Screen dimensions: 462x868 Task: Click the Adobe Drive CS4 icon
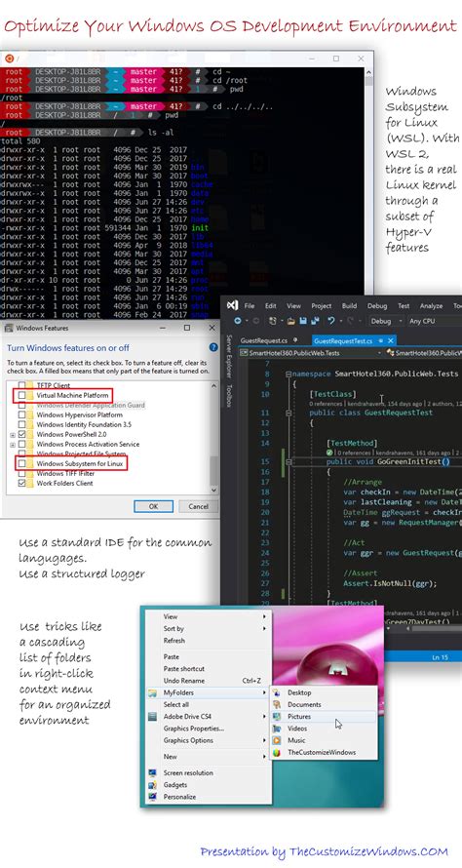(153, 716)
